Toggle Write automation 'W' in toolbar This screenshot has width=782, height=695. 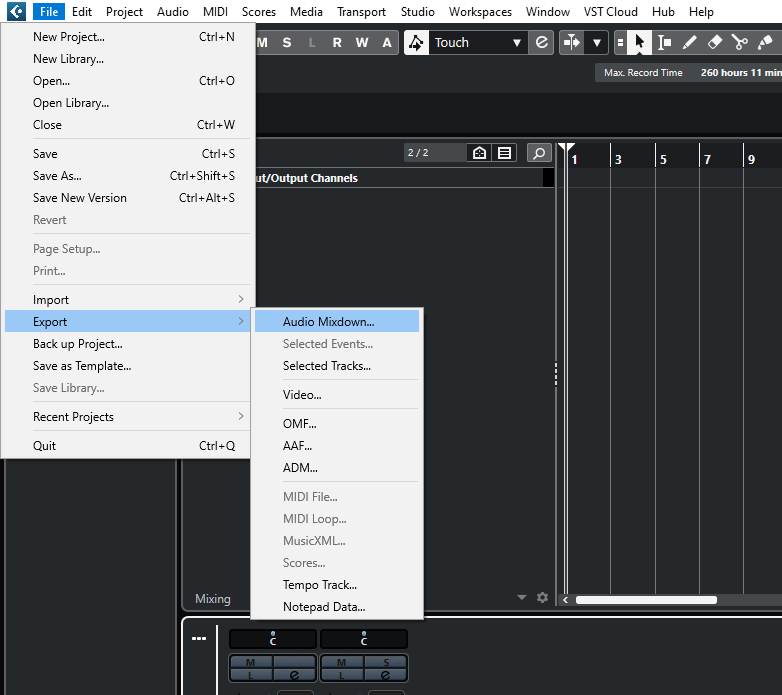coord(362,42)
